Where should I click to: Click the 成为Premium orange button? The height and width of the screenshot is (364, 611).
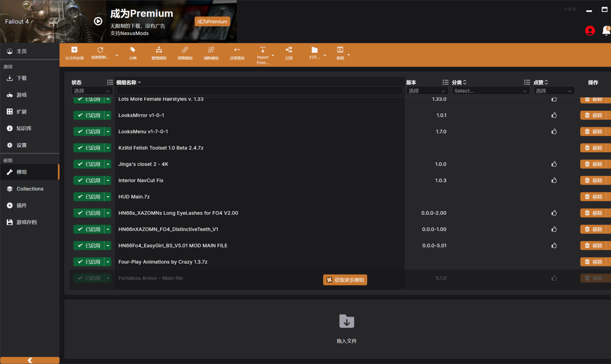click(x=212, y=22)
